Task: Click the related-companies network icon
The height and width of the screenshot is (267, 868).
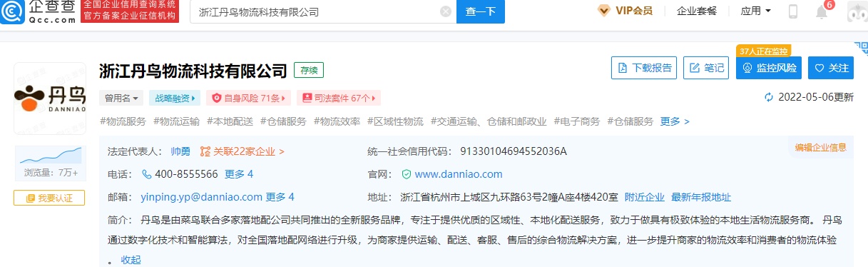Action: click(205, 151)
